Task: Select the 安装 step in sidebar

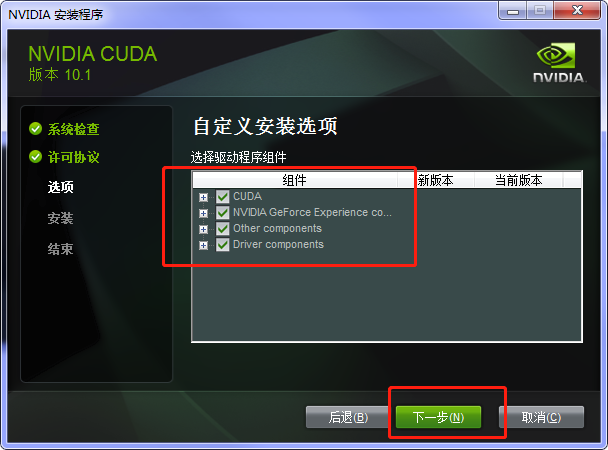Action: click(x=60, y=218)
